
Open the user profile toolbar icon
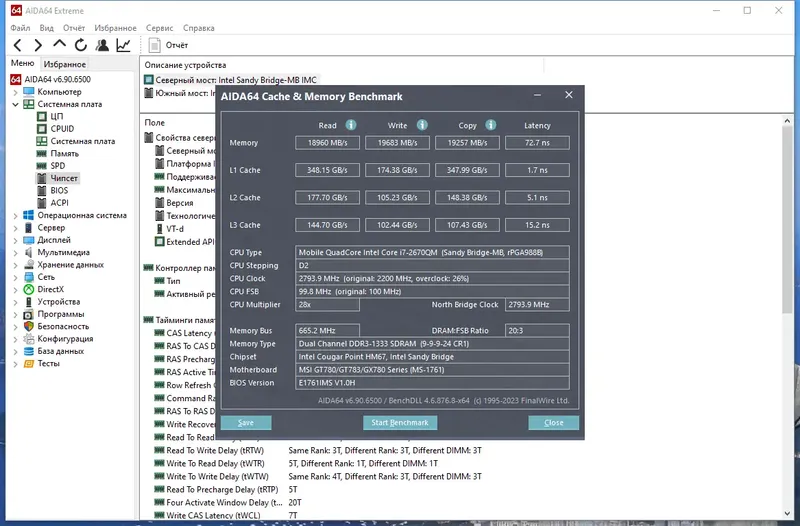pos(102,45)
